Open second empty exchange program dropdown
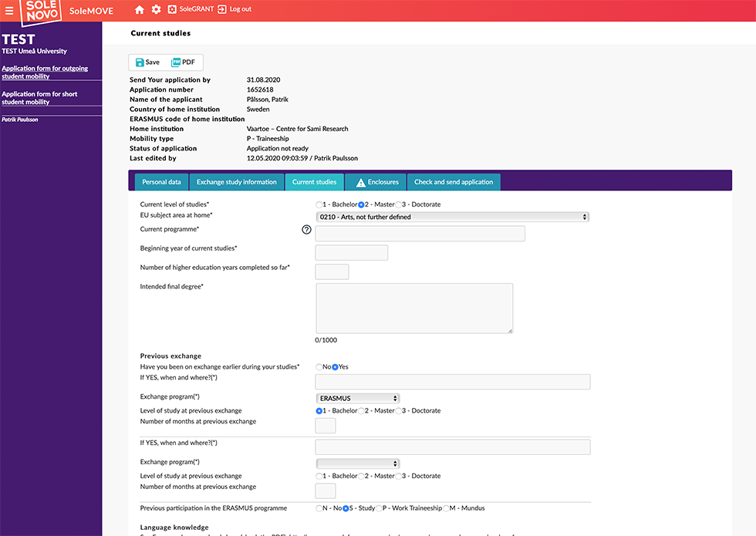The image size is (756, 536). (358, 464)
